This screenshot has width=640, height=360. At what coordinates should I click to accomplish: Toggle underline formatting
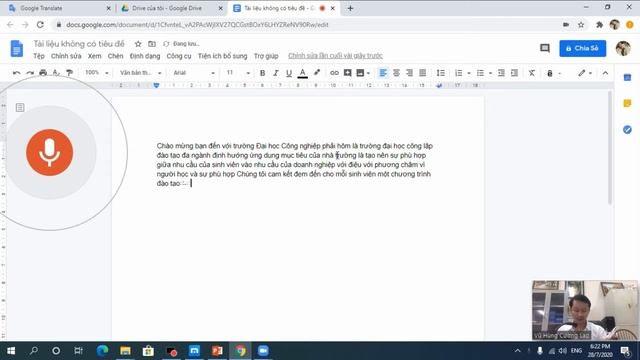[x=289, y=73]
